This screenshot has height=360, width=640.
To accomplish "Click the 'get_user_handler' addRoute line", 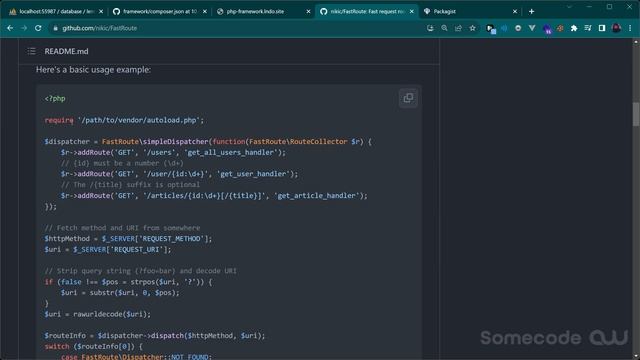I will click(180, 174).
